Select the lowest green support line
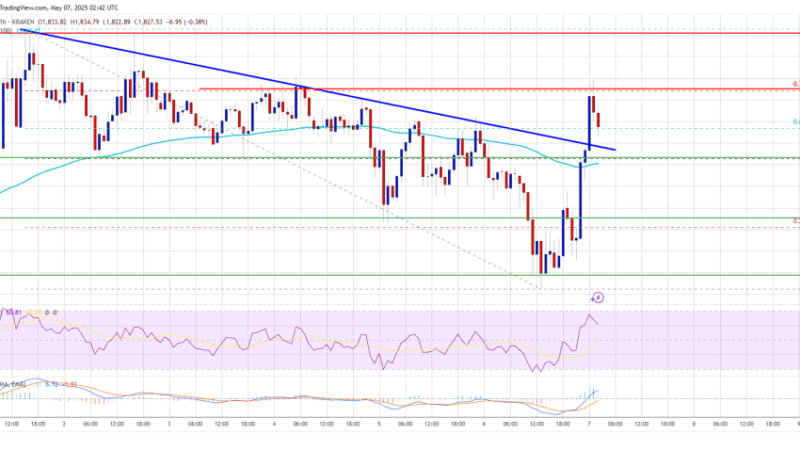This screenshot has width=800, height=450. click(400, 276)
